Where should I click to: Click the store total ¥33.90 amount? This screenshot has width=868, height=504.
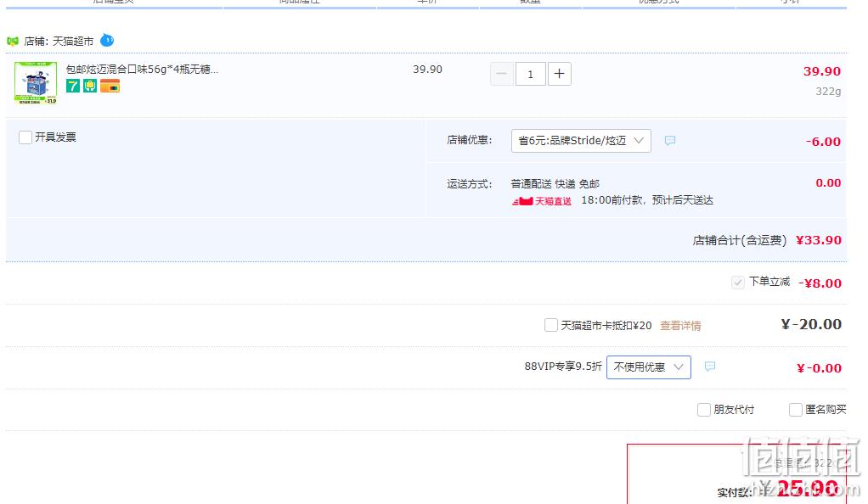(818, 240)
